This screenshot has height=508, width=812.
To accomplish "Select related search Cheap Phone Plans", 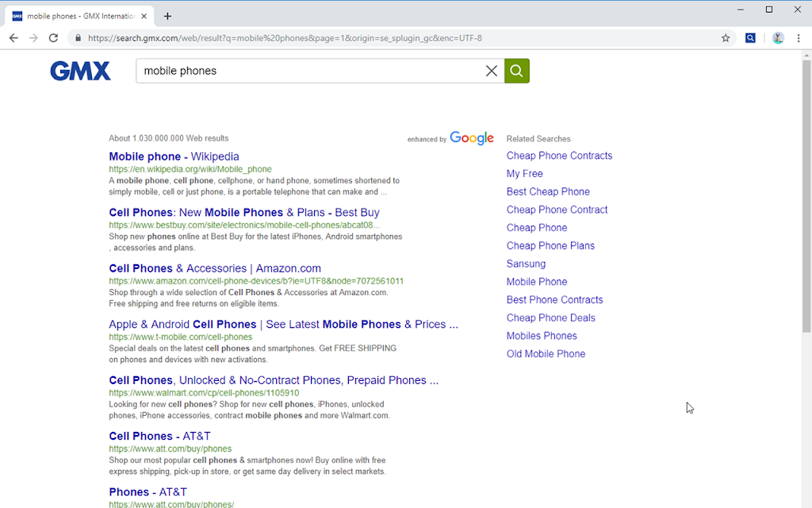I will point(550,246).
